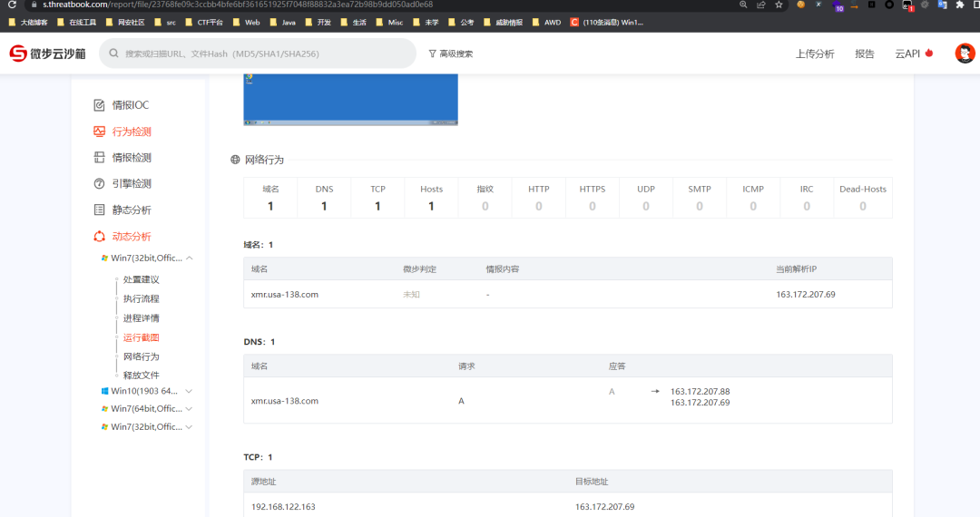Open the AWD bookmark folder
This screenshot has height=517, width=980.
click(546, 23)
